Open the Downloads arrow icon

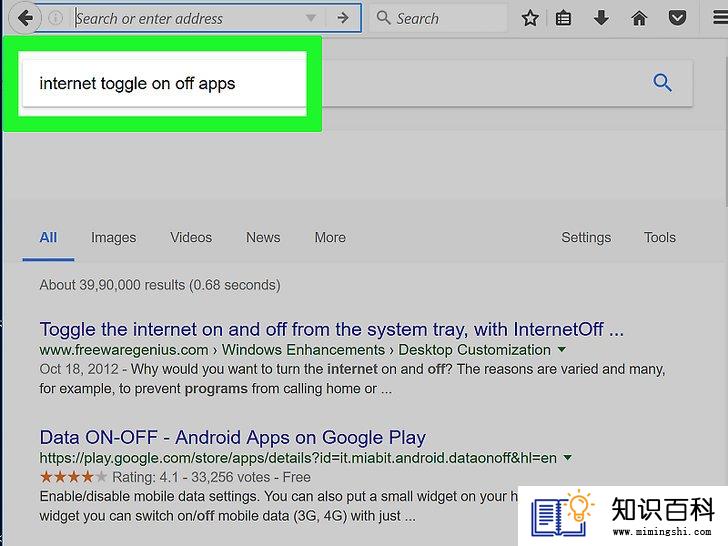pyautogui.click(x=601, y=18)
